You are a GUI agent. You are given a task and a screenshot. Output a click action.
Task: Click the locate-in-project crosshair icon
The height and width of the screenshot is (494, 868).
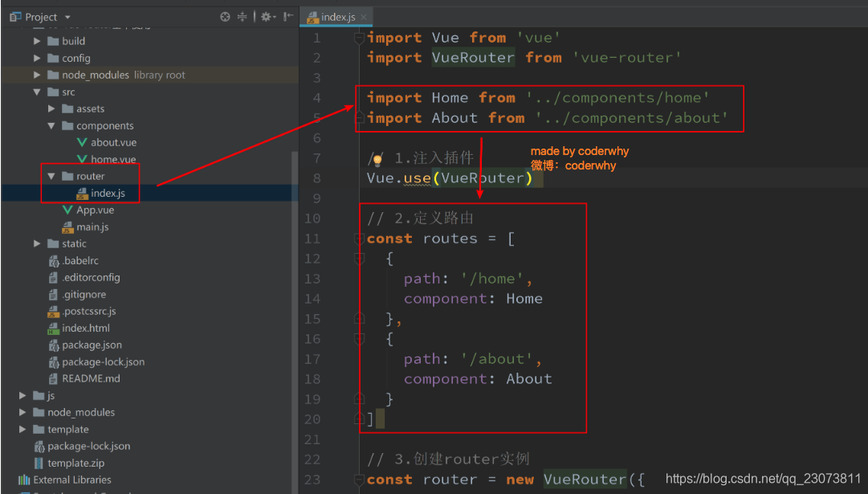coord(225,17)
